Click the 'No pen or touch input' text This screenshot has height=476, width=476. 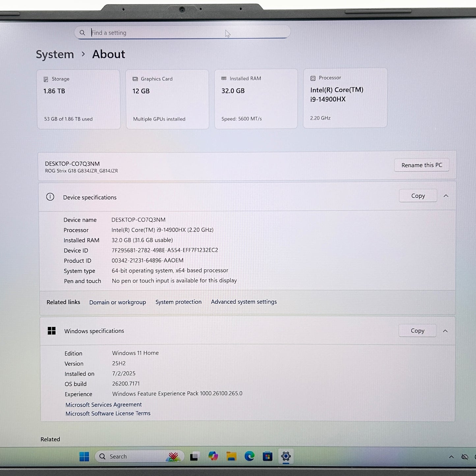click(x=174, y=281)
